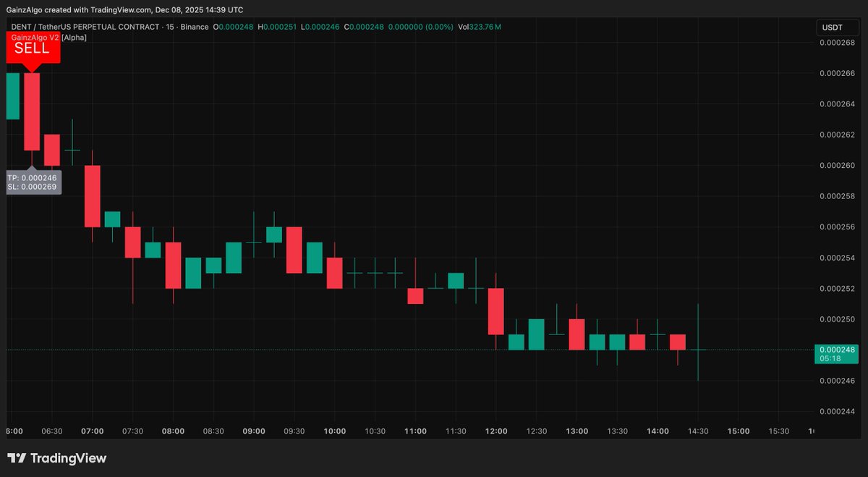
Task: Click price axis label 0.000250
Action: [837, 319]
